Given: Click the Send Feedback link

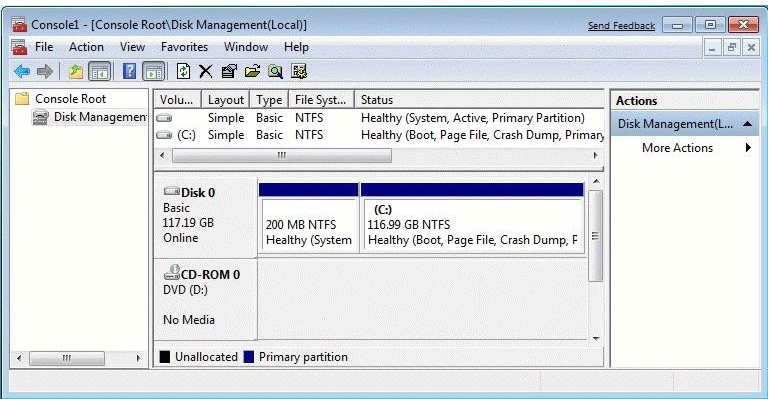Looking at the screenshot, I should point(621,26).
